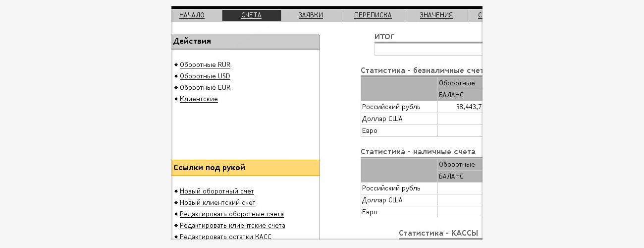Click the Ссылки под рукой header
The height and width of the screenshot is (248, 644).
pos(245,168)
